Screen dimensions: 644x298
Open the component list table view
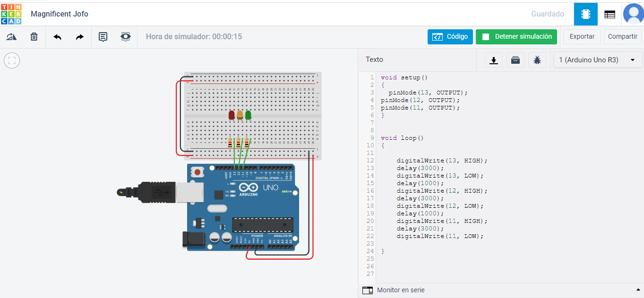point(610,14)
